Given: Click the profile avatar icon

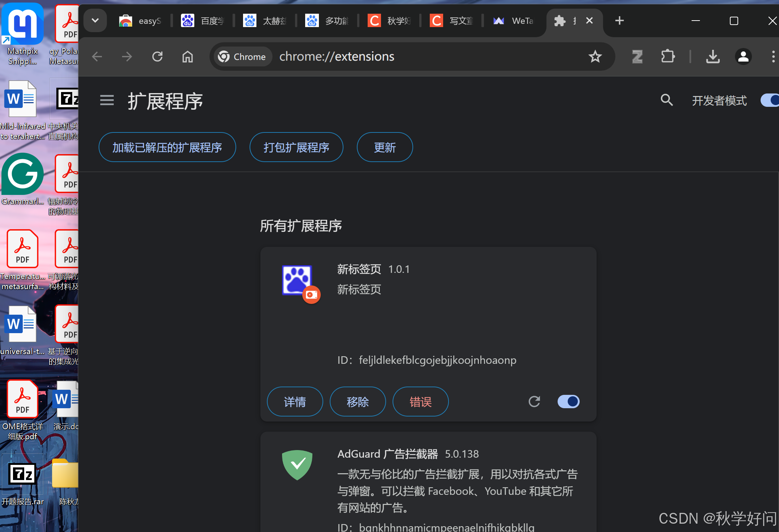Looking at the screenshot, I should pyautogui.click(x=743, y=57).
